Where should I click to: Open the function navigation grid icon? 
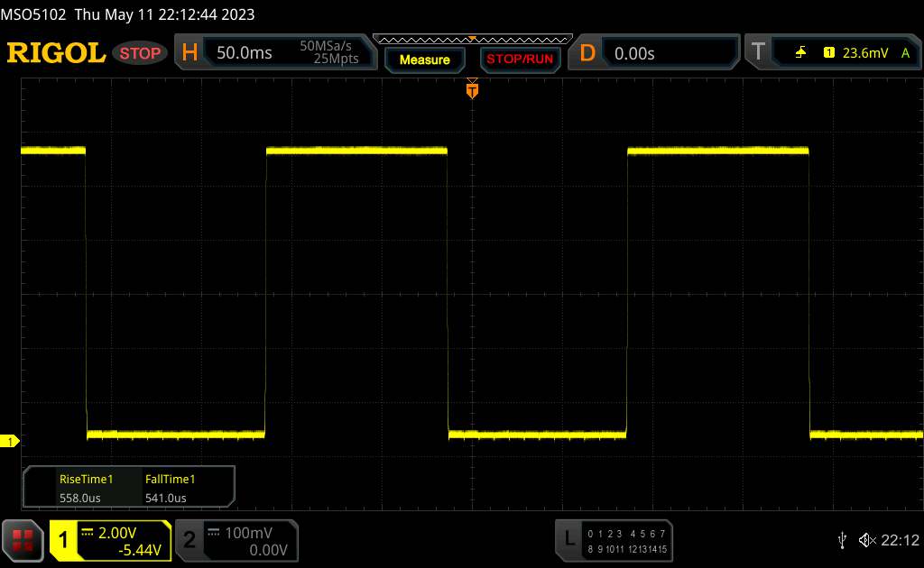pyautogui.click(x=23, y=540)
